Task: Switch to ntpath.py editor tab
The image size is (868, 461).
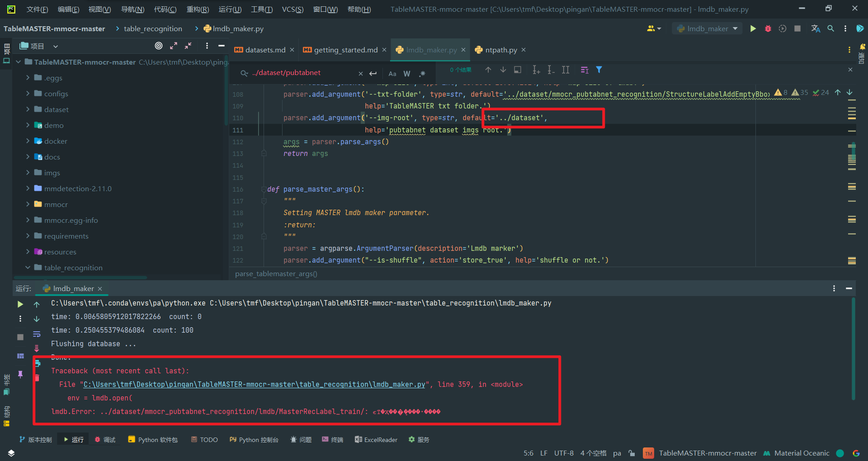Action: point(501,50)
